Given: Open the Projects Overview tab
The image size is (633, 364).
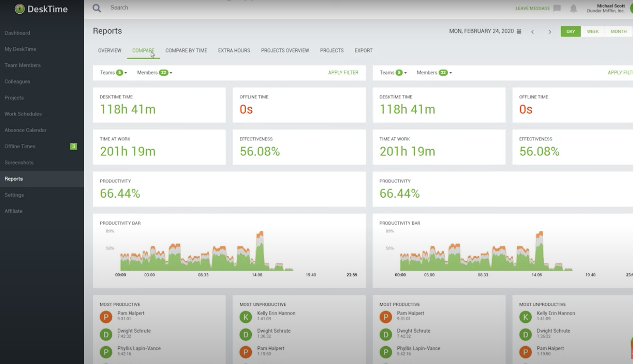Looking at the screenshot, I should tap(285, 51).
